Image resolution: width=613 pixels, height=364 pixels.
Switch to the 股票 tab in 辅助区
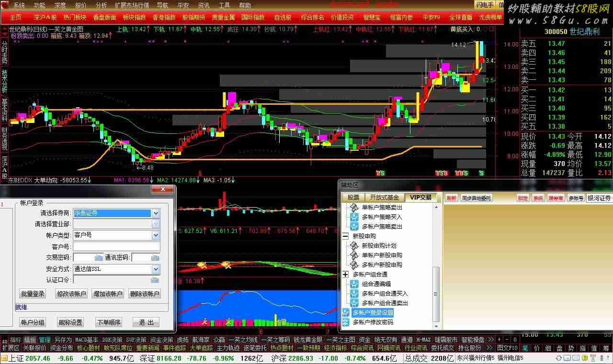pos(353,197)
